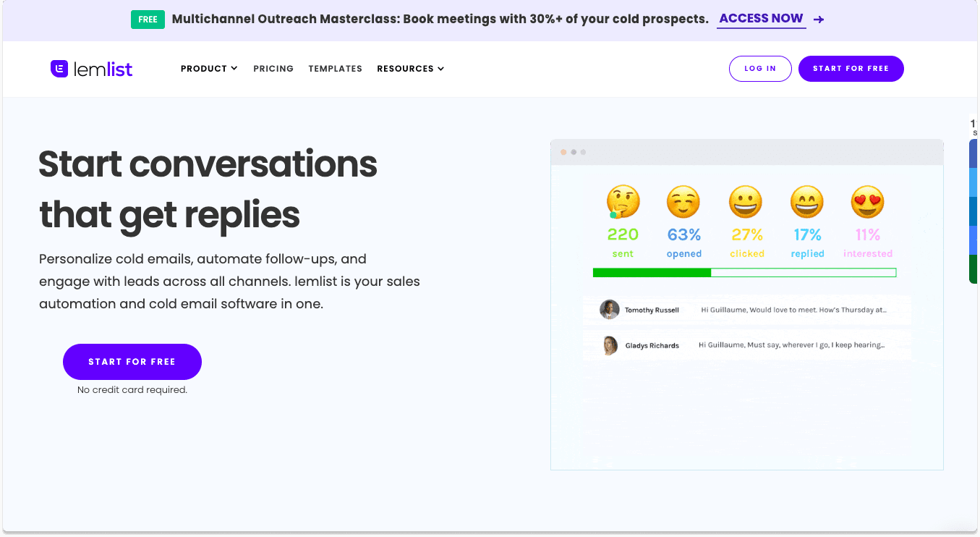The height and width of the screenshot is (537, 980).
Task: Click Gladys Richards' avatar
Action: click(610, 345)
